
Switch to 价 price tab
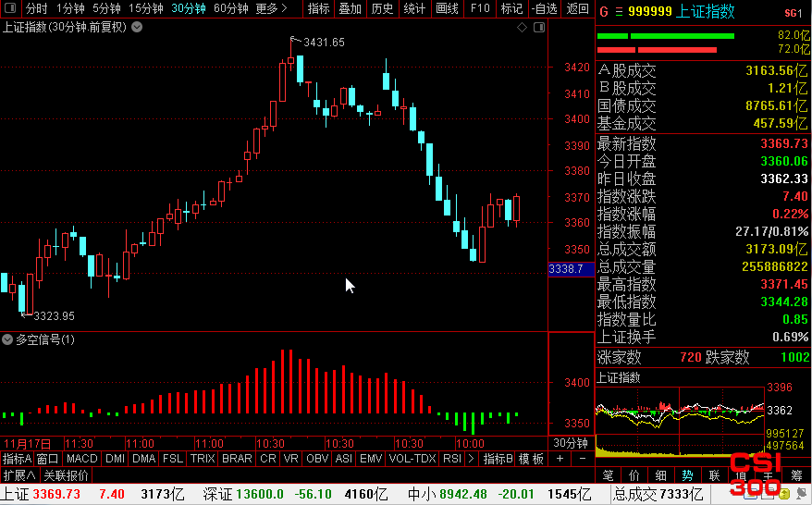coord(634,475)
